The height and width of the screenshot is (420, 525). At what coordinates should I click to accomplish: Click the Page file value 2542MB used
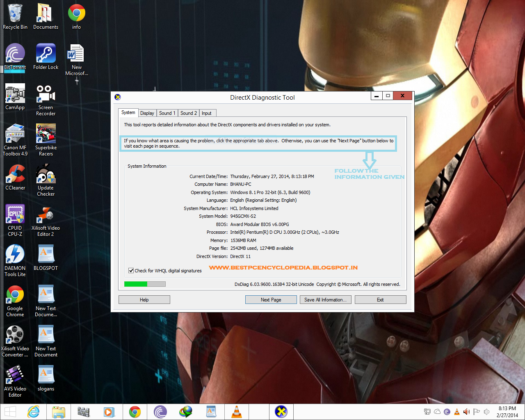(262, 248)
